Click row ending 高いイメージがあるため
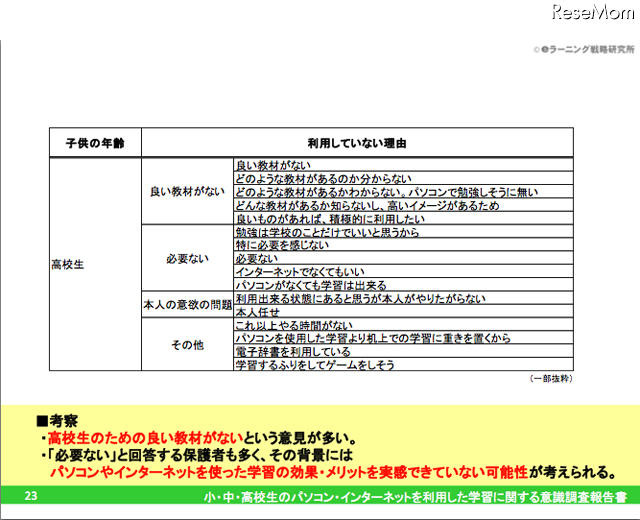Image resolution: width=640 pixels, height=520 pixels. 403,205
